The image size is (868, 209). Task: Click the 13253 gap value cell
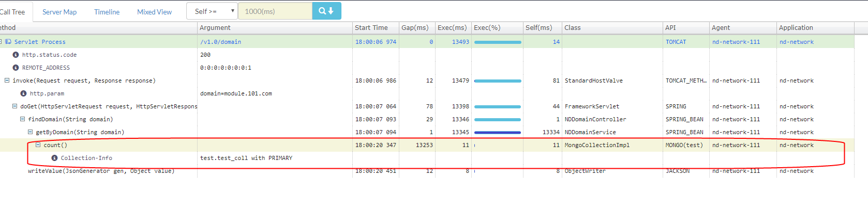point(424,145)
